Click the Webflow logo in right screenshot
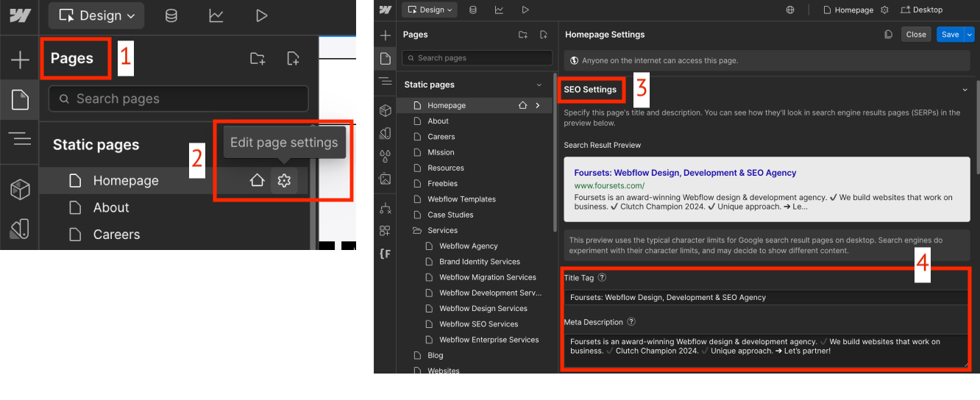This screenshot has width=980, height=400. [385, 10]
